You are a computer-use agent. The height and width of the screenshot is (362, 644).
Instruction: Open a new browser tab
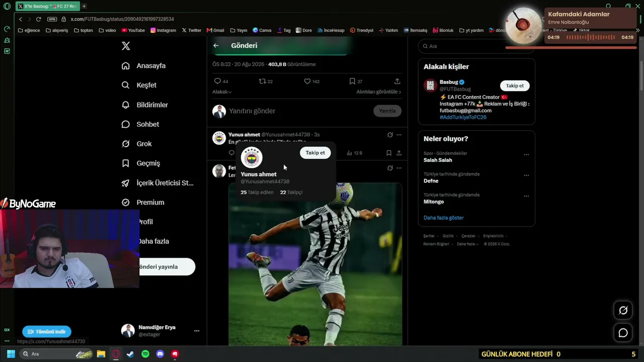84,6
